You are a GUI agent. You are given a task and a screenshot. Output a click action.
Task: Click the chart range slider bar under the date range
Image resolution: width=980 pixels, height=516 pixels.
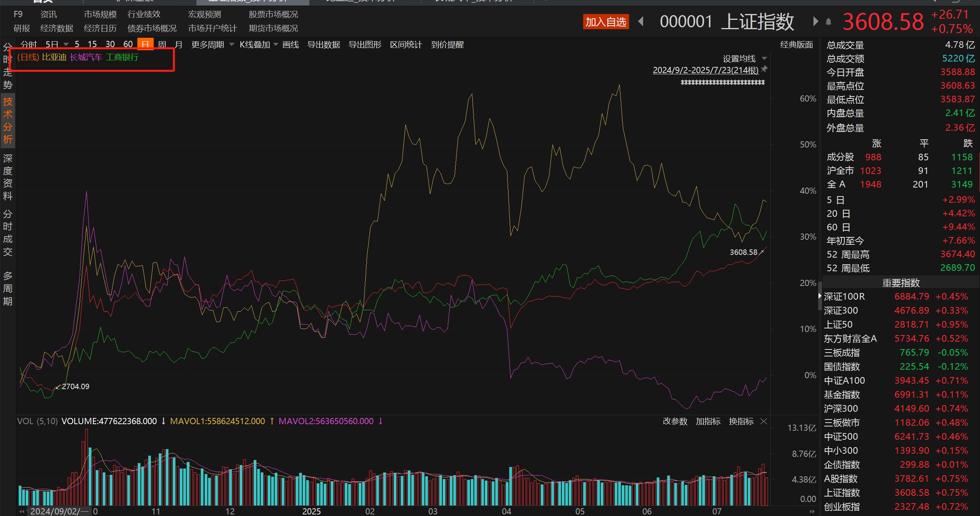pos(723,82)
